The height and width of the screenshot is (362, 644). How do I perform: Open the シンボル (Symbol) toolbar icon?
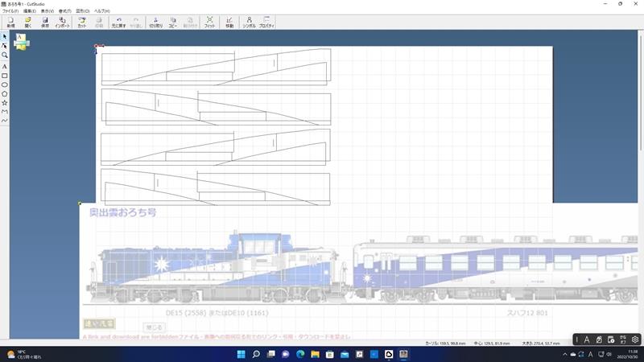click(x=249, y=23)
